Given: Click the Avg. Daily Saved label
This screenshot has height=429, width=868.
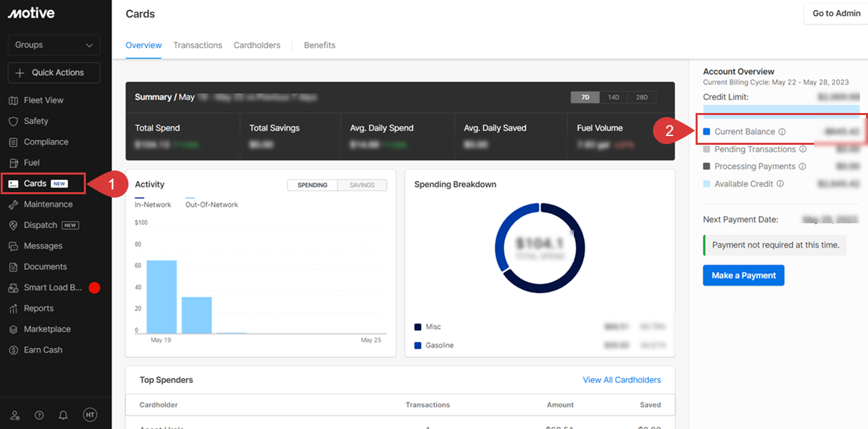Looking at the screenshot, I should click(496, 128).
